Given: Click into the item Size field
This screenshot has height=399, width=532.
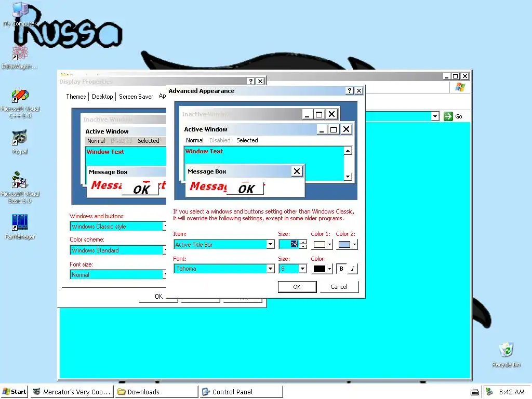Looking at the screenshot, I should tap(289, 244).
